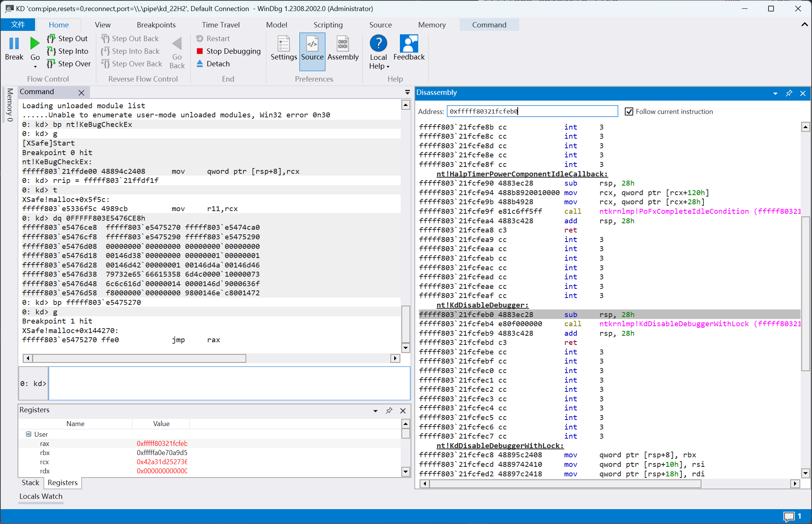Switch to the View ribbon tab
812x524 pixels.
coord(103,25)
